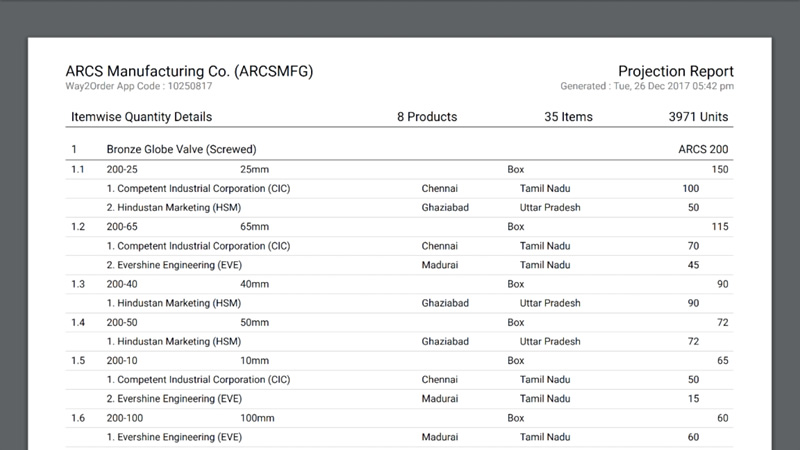Click the Projection Report heading
Image resolution: width=800 pixels, height=450 pixels.
coord(676,71)
